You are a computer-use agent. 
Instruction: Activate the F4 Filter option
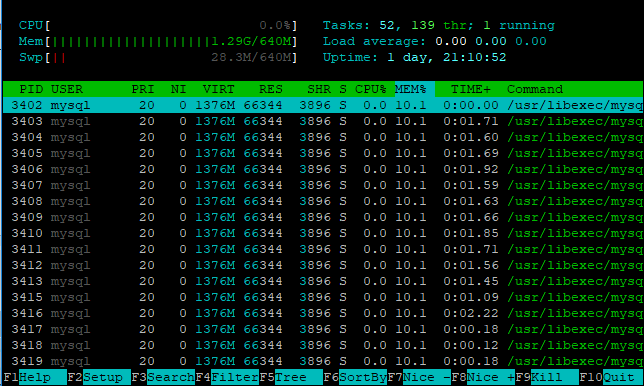tap(227, 377)
